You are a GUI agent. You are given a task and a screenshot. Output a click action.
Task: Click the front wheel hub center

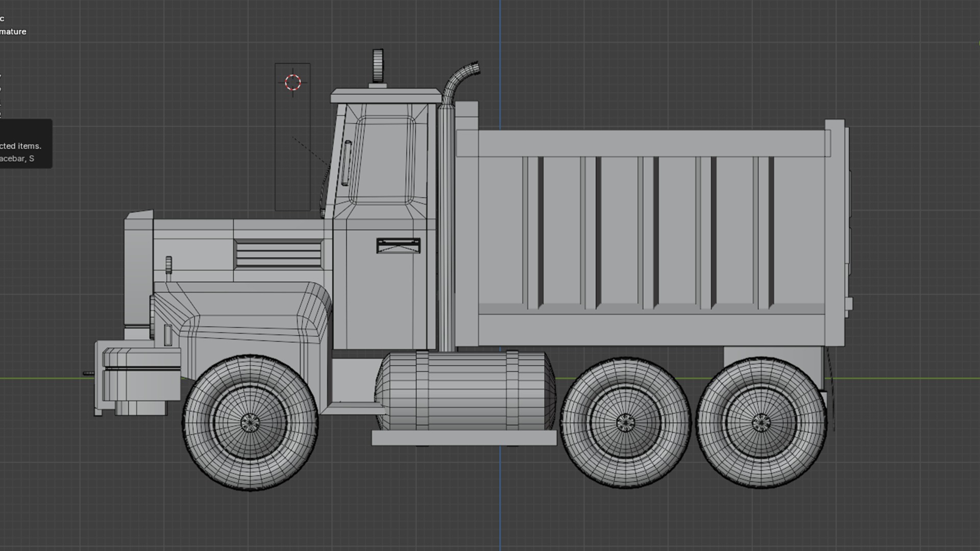point(250,422)
